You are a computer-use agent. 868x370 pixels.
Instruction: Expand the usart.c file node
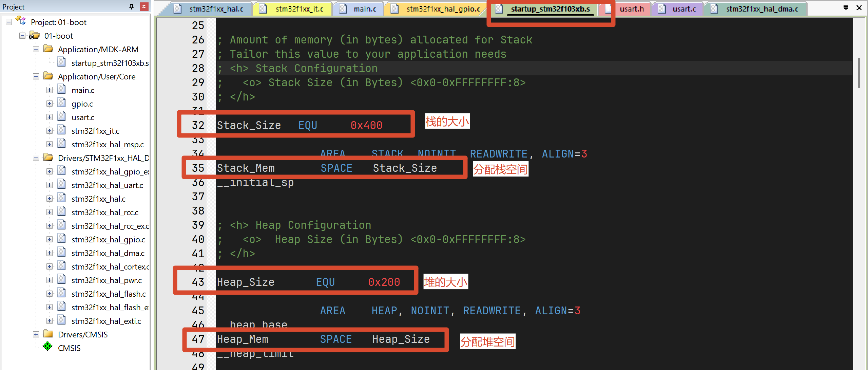point(50,117)
